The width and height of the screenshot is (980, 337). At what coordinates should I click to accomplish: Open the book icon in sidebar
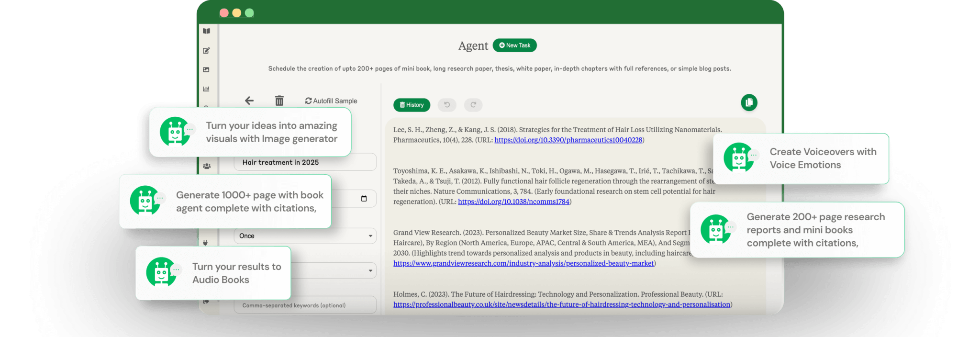click(x=206, y=31)
